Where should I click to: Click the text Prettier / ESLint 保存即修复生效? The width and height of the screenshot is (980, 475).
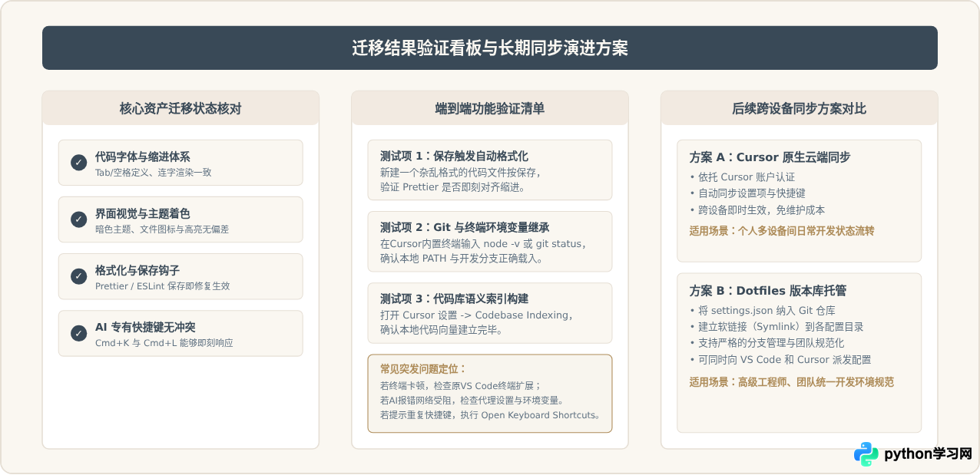[x=163, y=286]
